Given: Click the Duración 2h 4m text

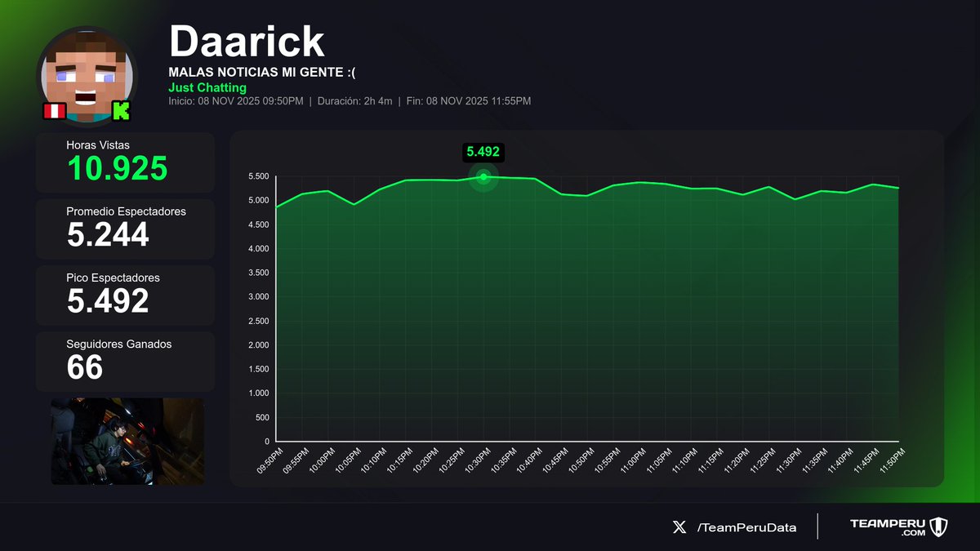Looking at the screenshot, I should click(354, 101).
